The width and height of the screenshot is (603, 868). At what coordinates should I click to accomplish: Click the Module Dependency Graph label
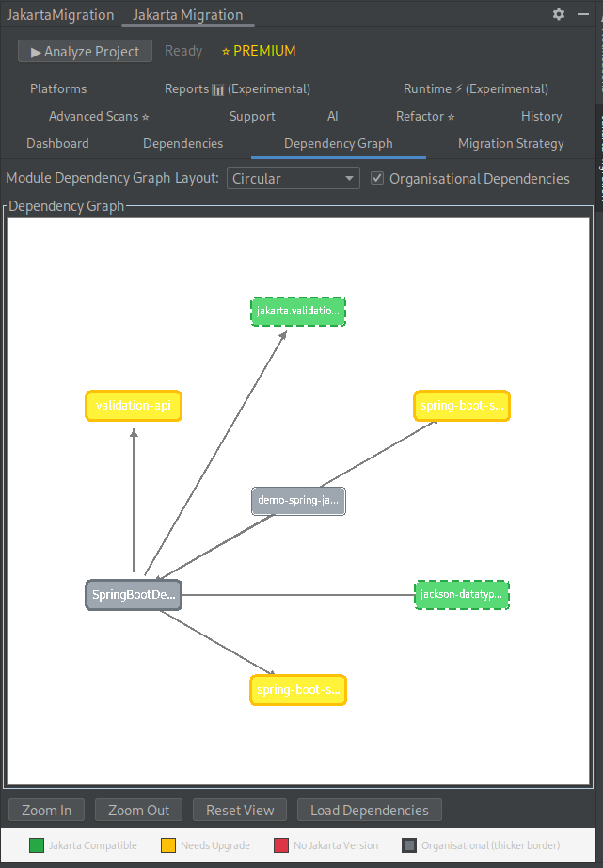[88, 178]
